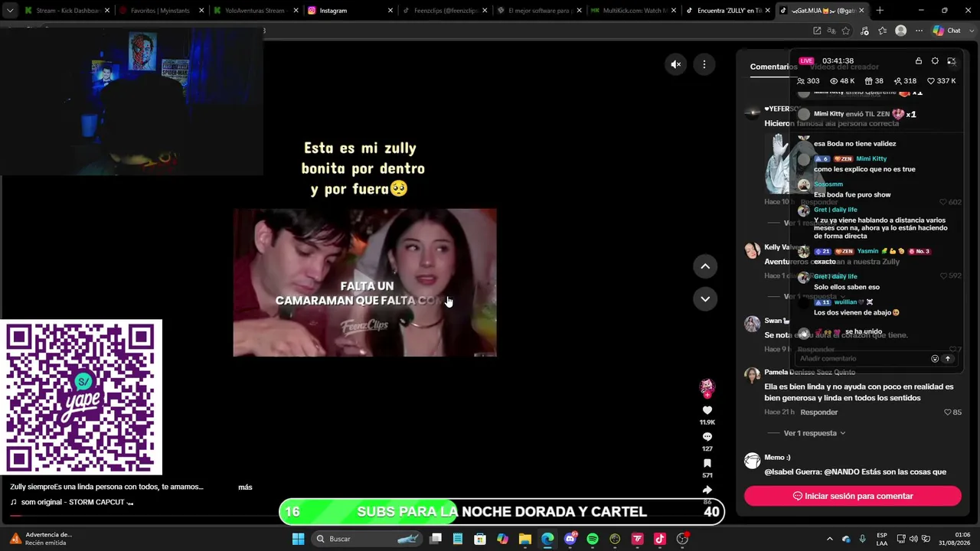Expand 'Ver 1 respuesta' under Pamela's comment
This screenshot has height=551, width=980.
(815, 433)
